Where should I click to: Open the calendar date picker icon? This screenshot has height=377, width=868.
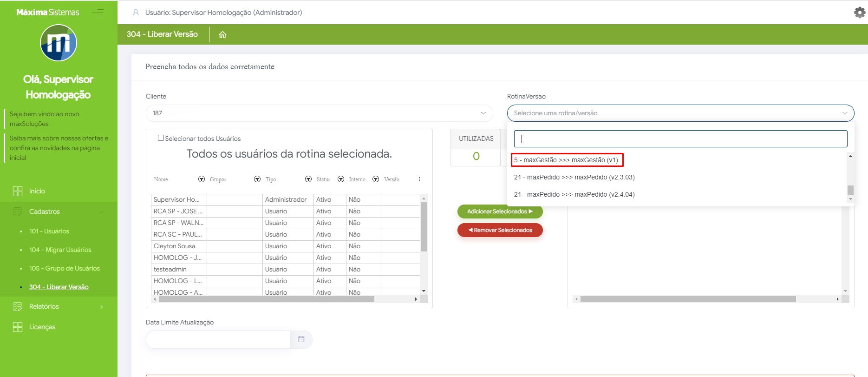(301, 339)
